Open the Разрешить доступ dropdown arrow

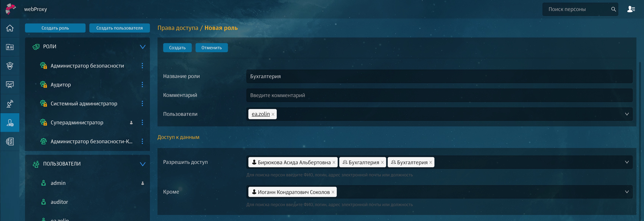[627, 162]
